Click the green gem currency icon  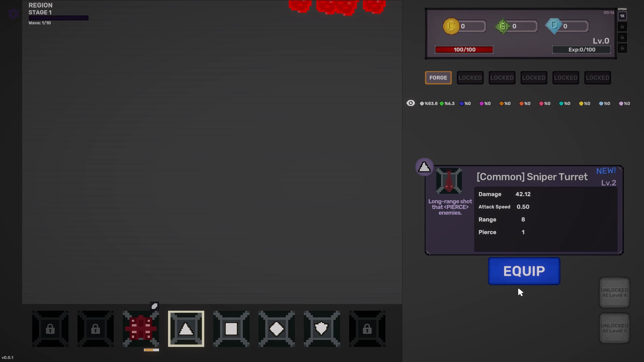(x=502, y=26)
